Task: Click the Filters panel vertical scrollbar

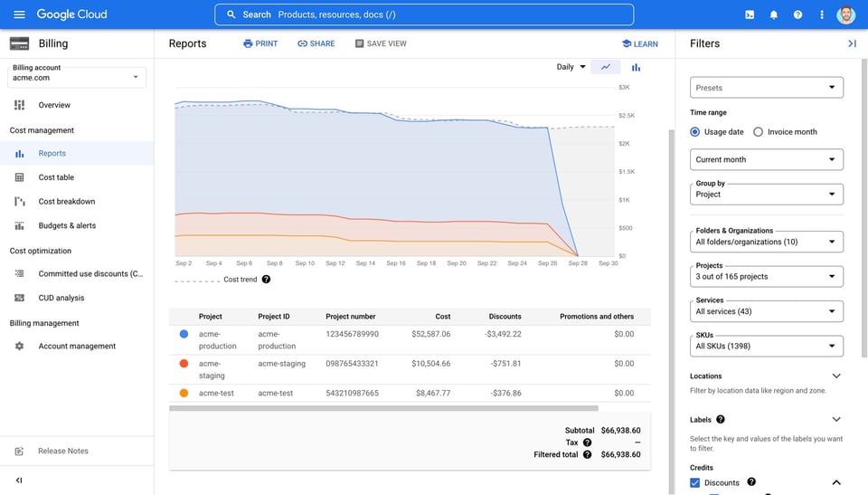Action: tap(864, 208)
